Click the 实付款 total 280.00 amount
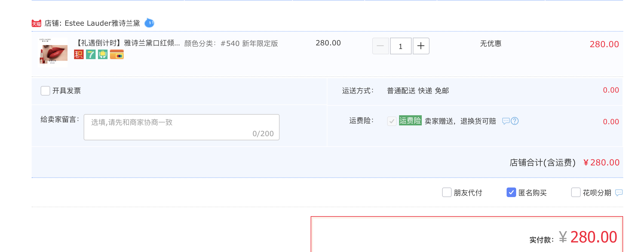This screenshot has width=644, height=252. (588, 237)
